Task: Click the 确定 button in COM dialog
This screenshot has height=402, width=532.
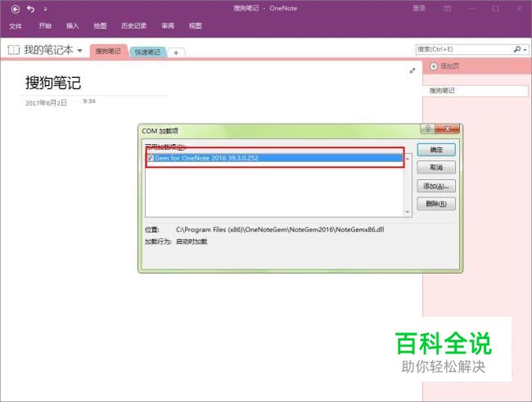Action: point(436,150)
